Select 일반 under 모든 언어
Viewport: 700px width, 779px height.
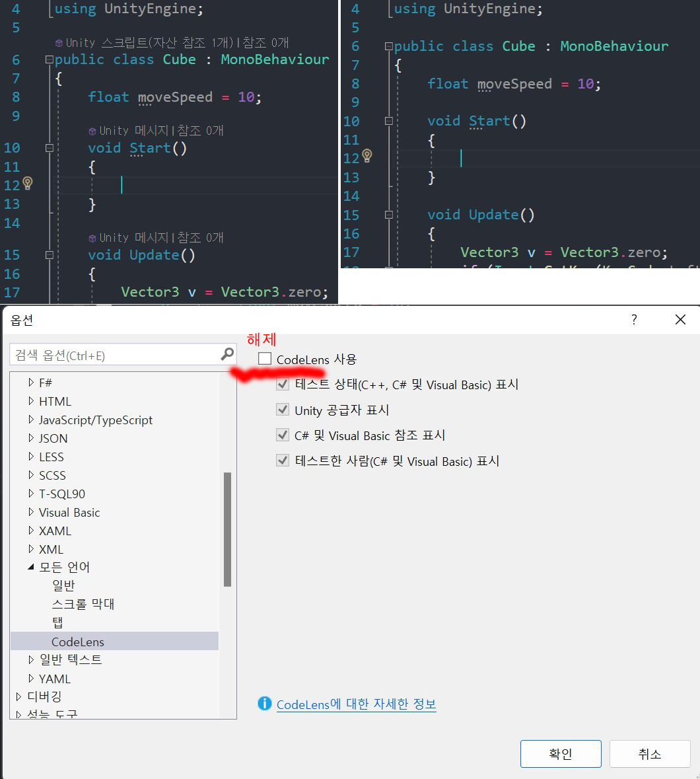point(63,585)
